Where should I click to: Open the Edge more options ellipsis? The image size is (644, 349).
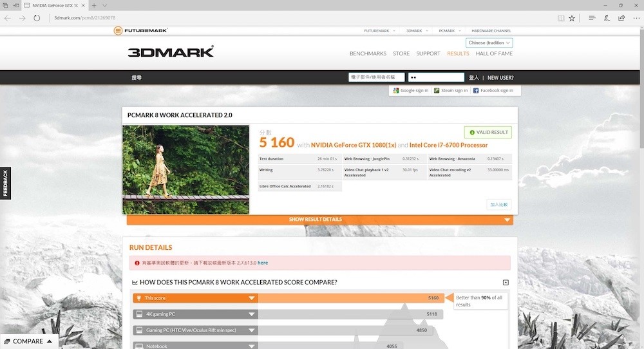point(636,18)
